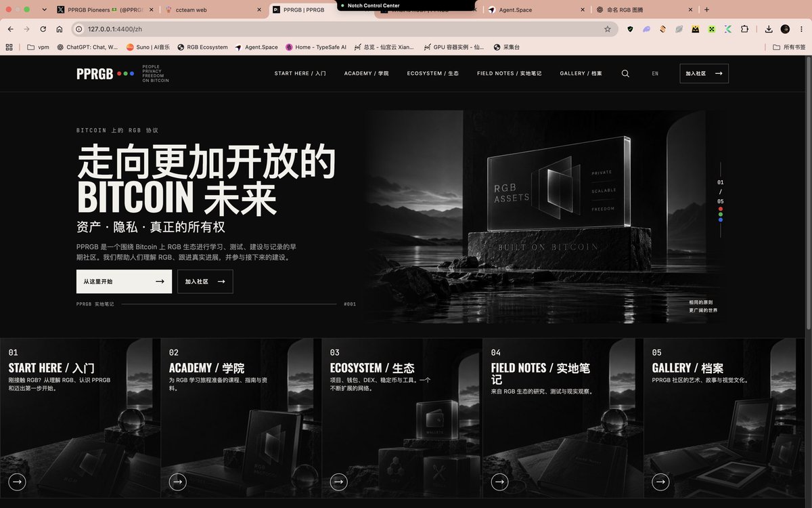Click the PPRGB logo in header

(x=95, y=74)
